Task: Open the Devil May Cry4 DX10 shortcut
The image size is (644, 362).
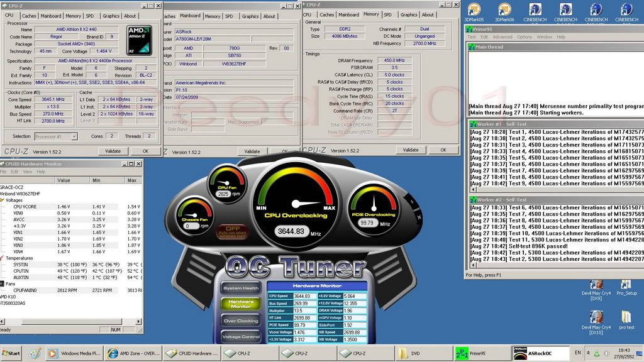Action: point(596,324)
